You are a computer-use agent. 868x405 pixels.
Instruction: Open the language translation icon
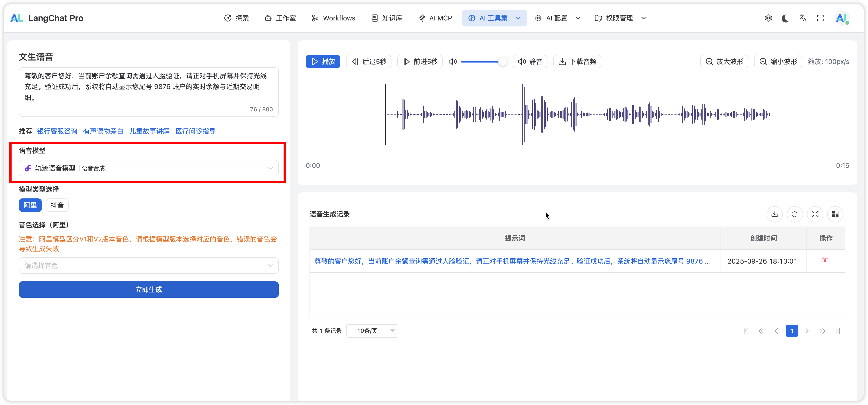(803, 18)
